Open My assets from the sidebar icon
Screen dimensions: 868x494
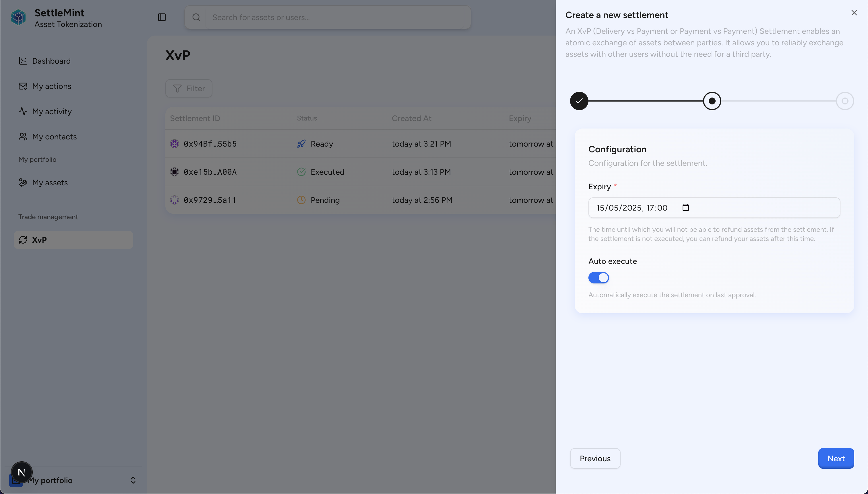[x=22, y=182]
